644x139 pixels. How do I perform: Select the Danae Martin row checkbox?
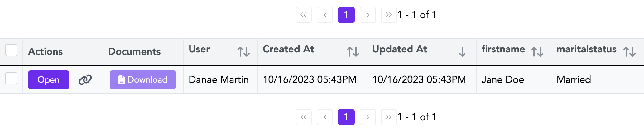[11, 78]
